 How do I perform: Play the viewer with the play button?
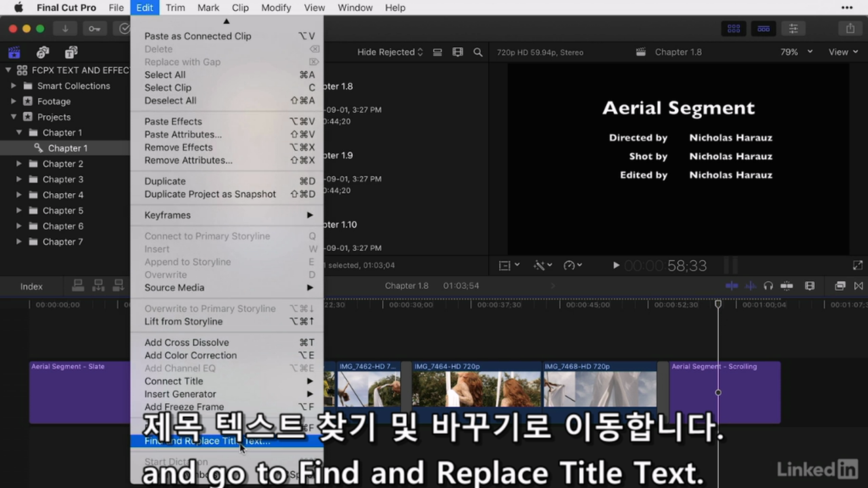pyautogui.click(x=616, y=266)
